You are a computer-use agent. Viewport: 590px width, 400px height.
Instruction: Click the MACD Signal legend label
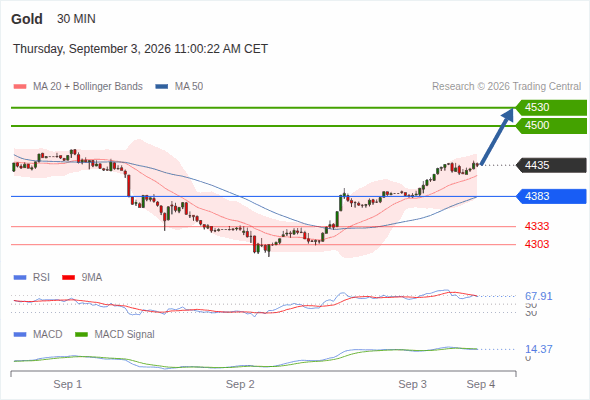[125, 335]
